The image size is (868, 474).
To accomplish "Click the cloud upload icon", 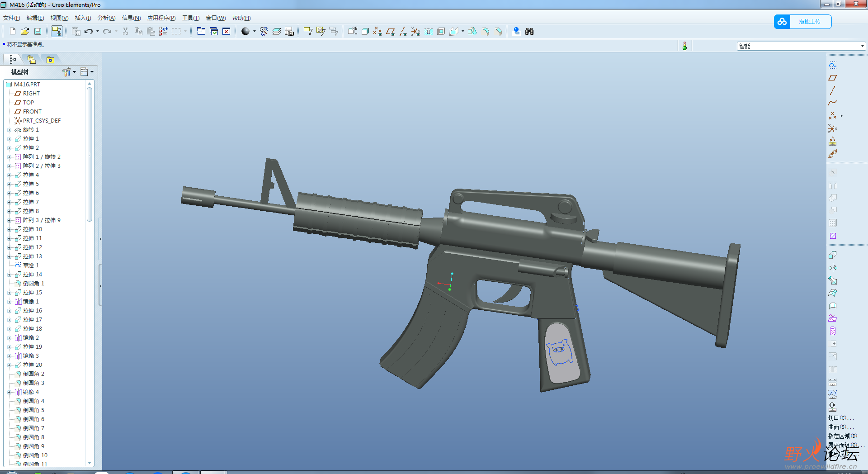I will point(782,22).
